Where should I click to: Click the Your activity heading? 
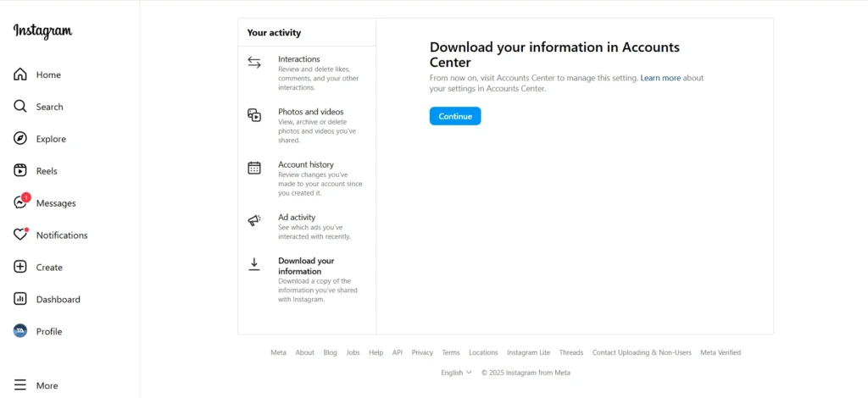274,33
